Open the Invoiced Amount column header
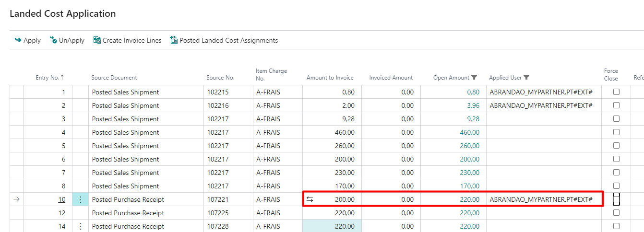 (391, 78)
